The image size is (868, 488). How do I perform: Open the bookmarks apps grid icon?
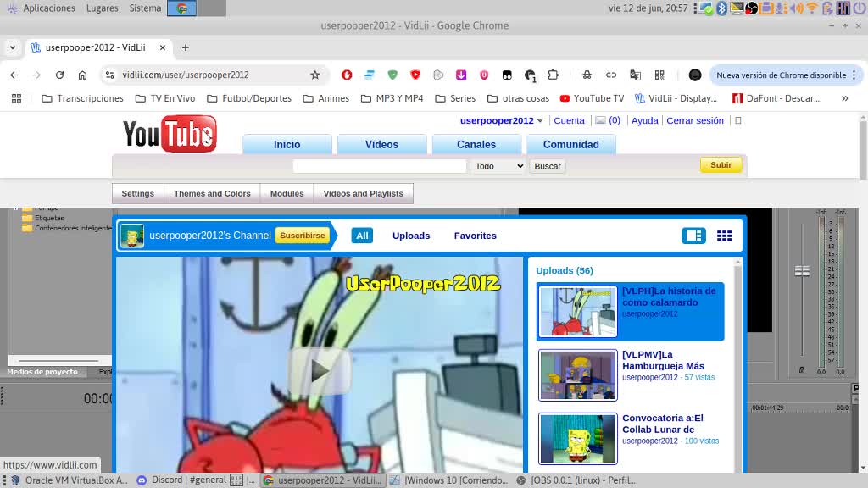17,98
